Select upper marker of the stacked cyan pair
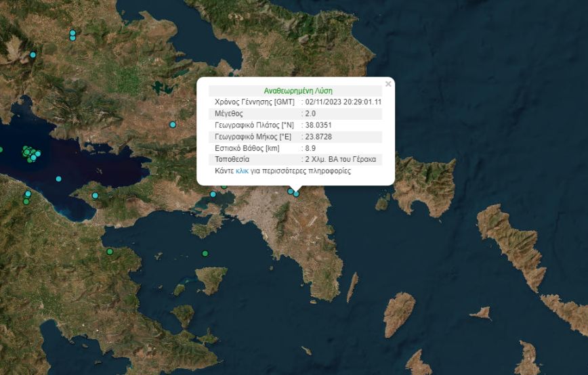 (72, 32)
